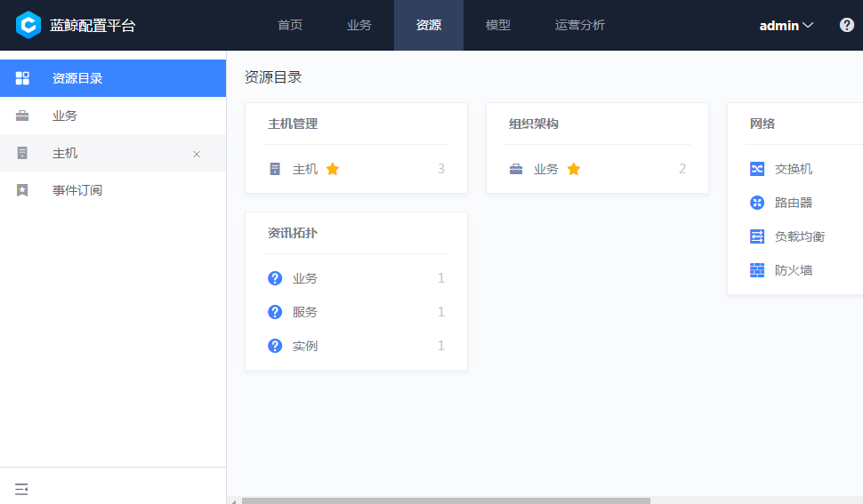Click the 网络 card heading
The width and height of the screenshot is (863, 504).
tap(762, 124)
